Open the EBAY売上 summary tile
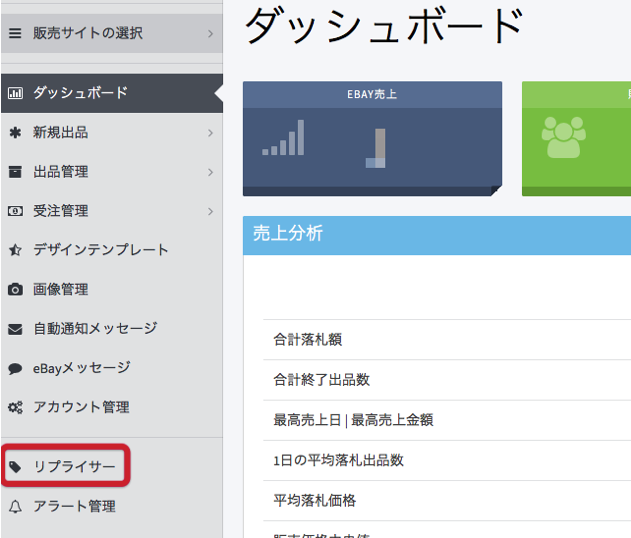The width and height of the screenshot is (631, 538). [371, 138]
